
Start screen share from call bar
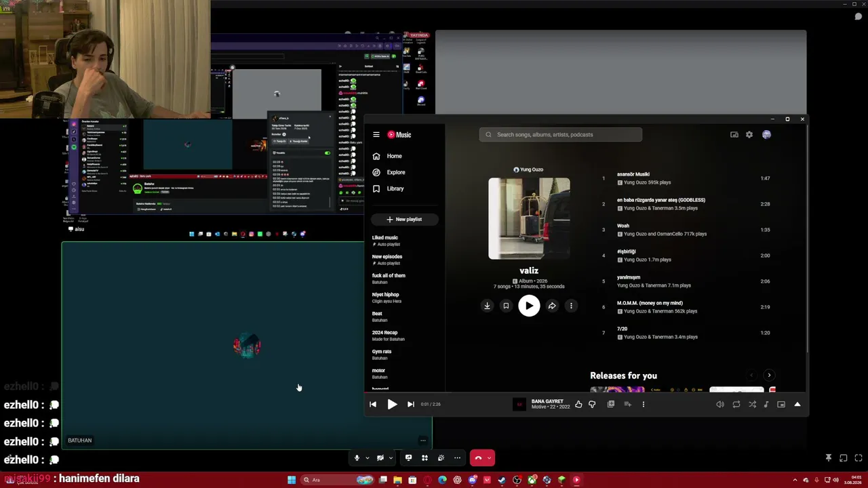408,458
